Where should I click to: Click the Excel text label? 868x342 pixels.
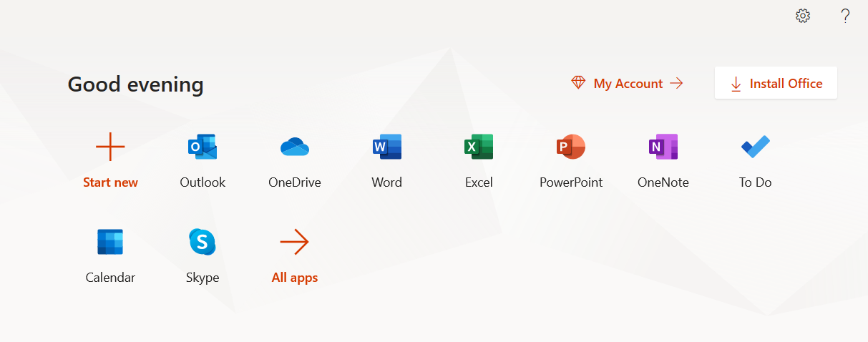[479, 182]
